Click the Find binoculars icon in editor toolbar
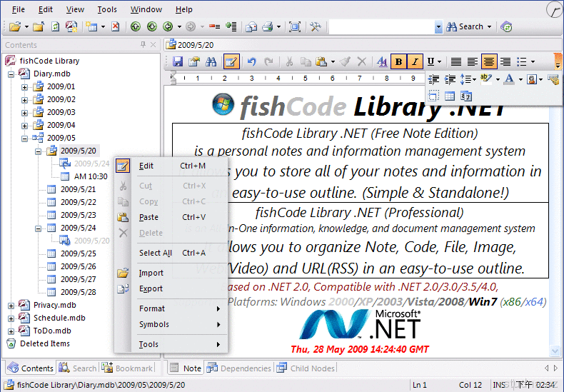Image resolution: width=564 pixels, height=392 pixels. (x=211, y=62)
